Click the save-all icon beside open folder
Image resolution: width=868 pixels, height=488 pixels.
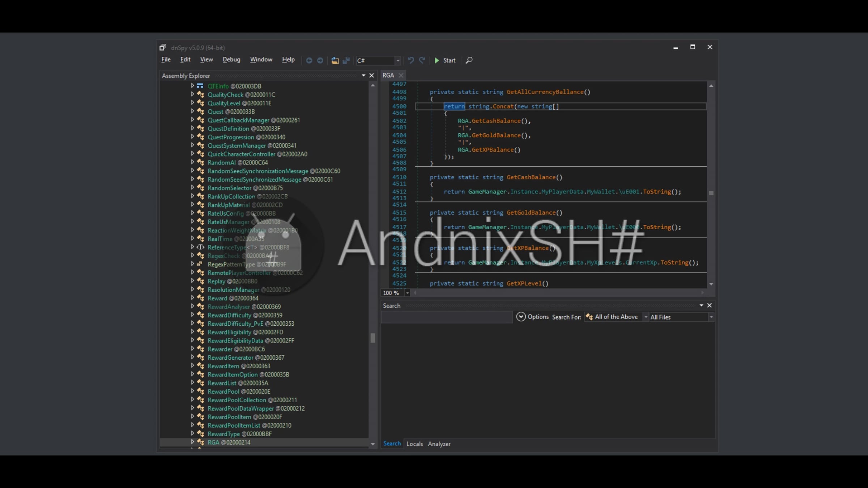pos(346,60)
